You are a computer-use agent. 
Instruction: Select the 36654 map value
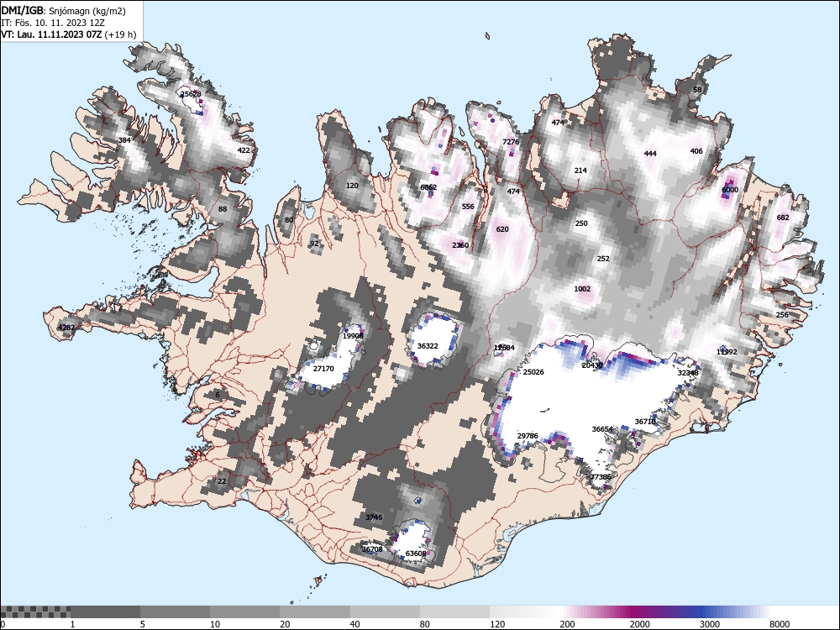[602, 429]
